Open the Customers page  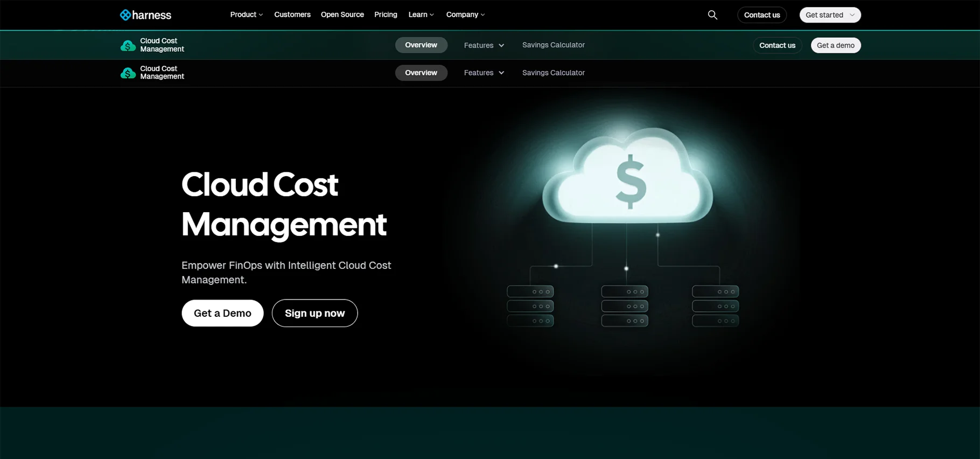coord(292,15)
